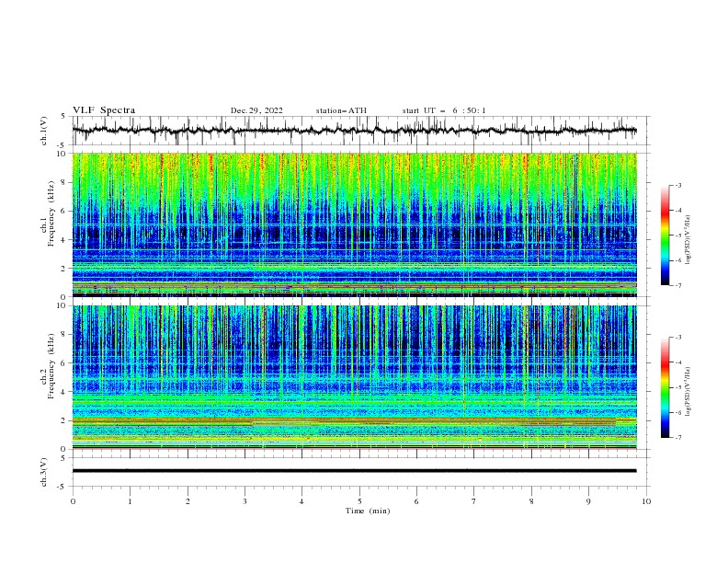
Task: Click the 'station=ATH' label
Action: pos(341,110)
